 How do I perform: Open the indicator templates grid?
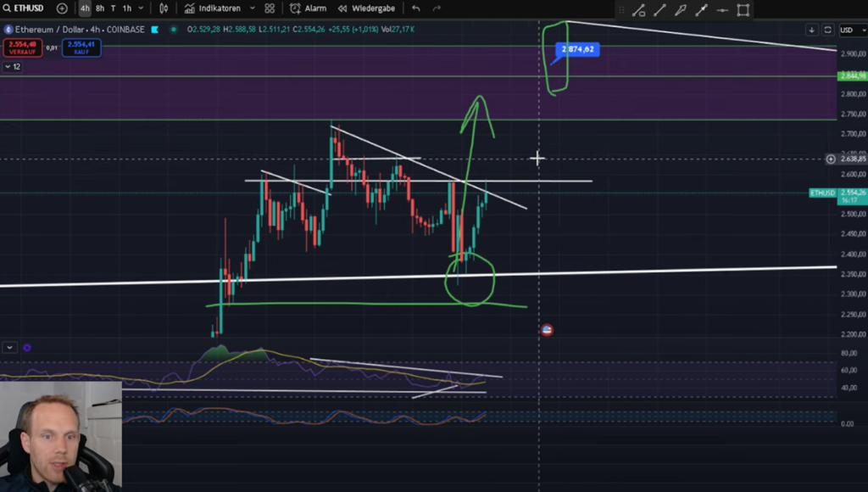point(270,8)
